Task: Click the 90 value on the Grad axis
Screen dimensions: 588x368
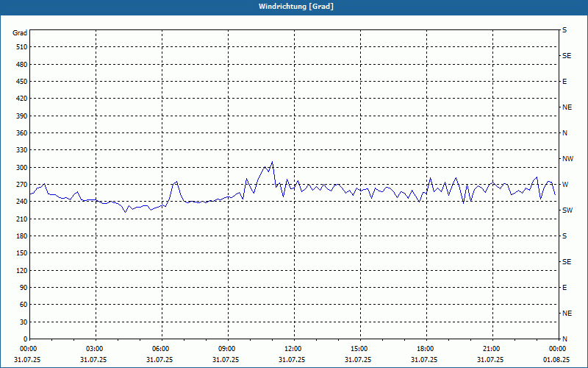Action: point(24,288)
